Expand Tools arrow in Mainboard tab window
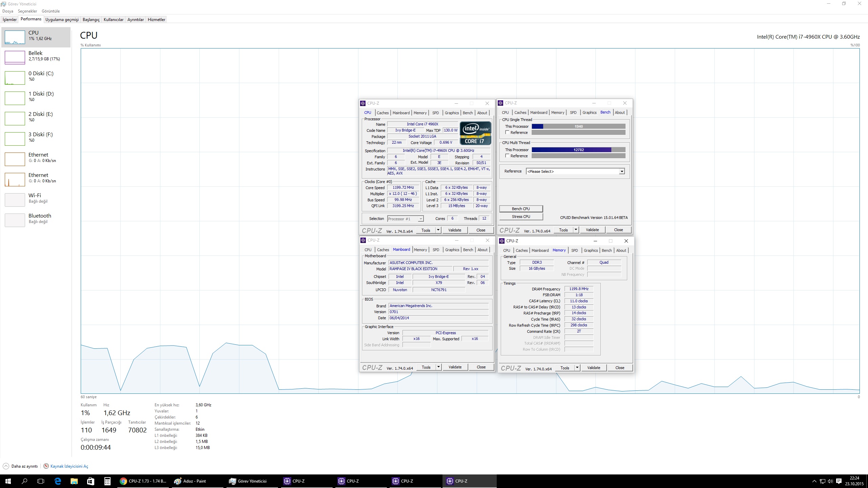 coord(438,367)
